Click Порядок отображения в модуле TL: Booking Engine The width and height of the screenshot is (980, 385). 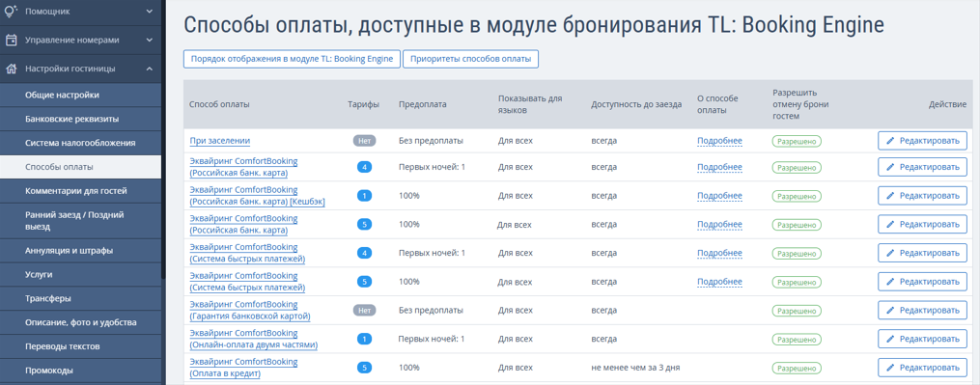[292, 59]
